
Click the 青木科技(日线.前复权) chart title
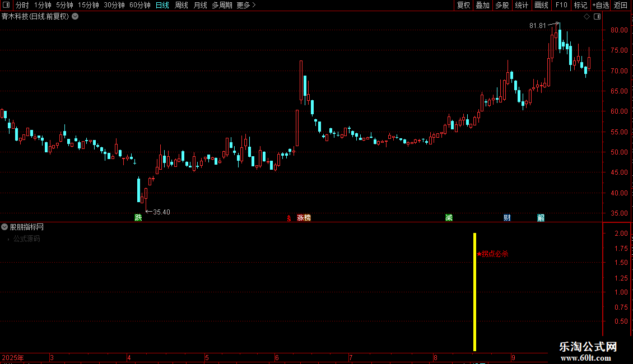click(35, 17)
